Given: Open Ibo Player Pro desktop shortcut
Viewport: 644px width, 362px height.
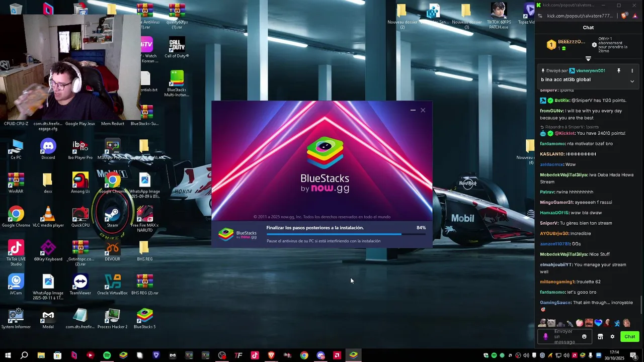Looking at the screenshot, I should click(x=80, y=149).
